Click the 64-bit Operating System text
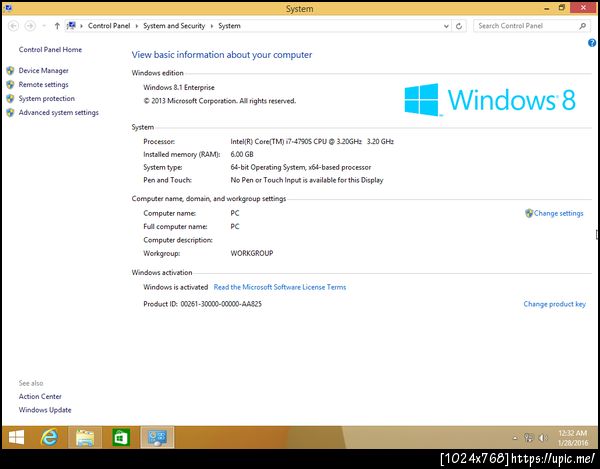 (301, 167)
